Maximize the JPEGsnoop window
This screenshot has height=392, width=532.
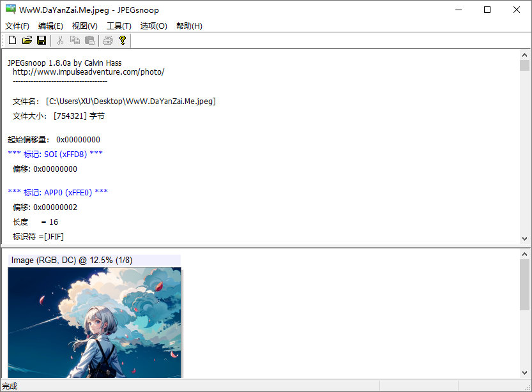click(487, 10)
